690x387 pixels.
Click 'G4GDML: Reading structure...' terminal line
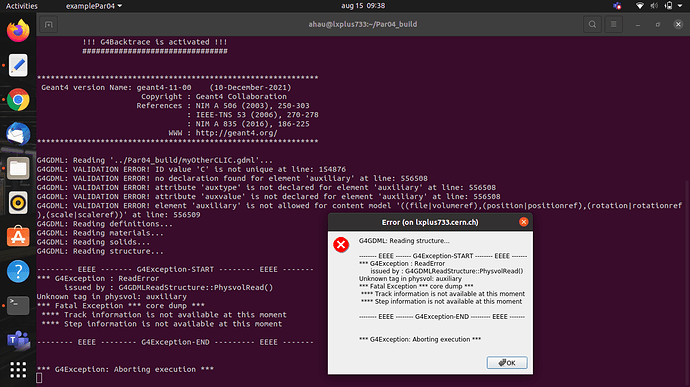[x=100, y=251]
